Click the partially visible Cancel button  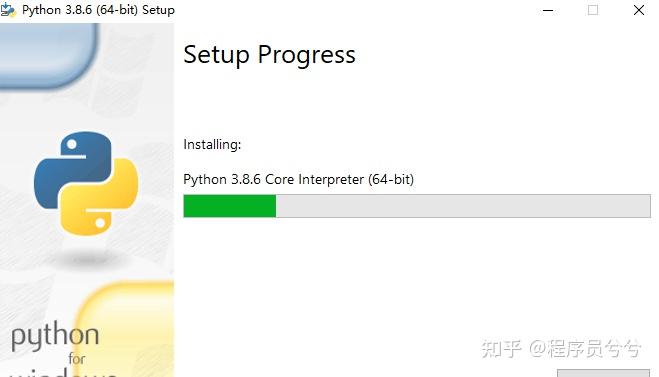click(x=603, y=373)
